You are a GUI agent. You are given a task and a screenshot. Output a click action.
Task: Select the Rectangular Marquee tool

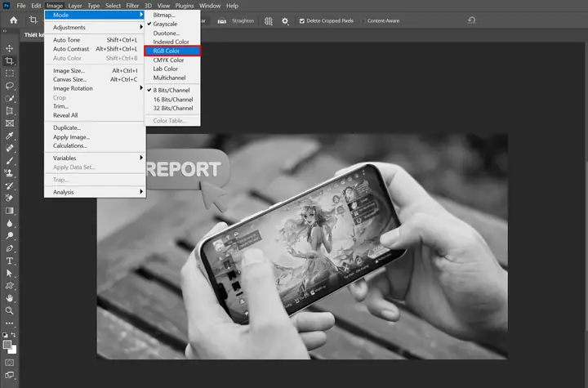(9, 74)
